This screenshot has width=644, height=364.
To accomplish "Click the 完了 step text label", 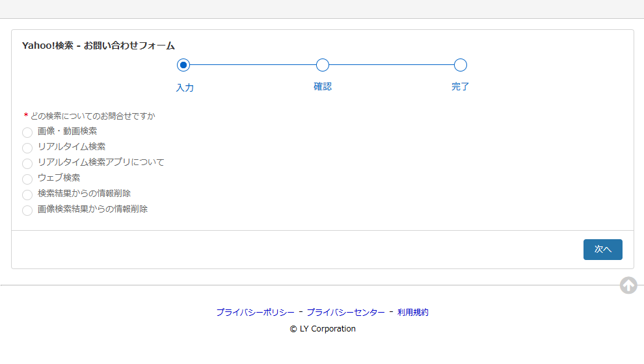I will (x=461, y=86).
